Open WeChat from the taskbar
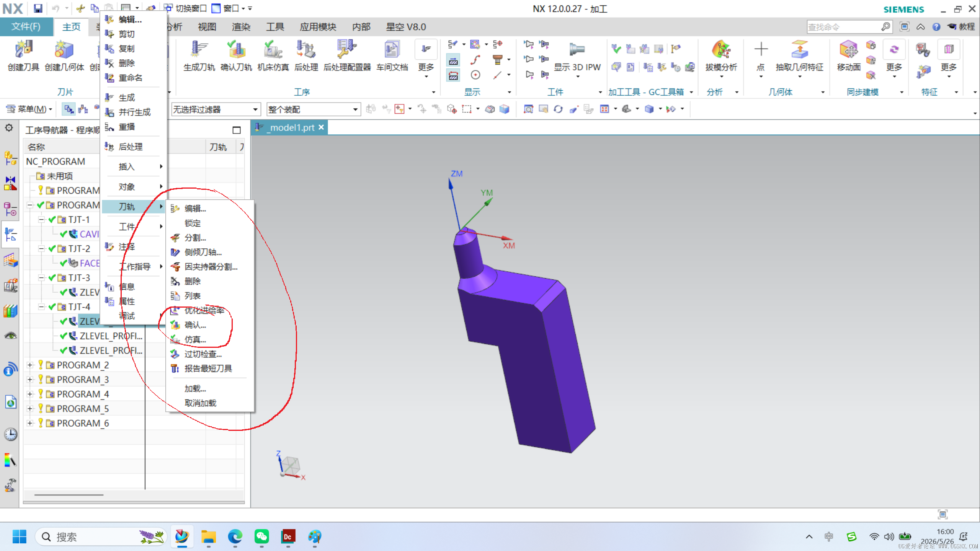This screenshot has height=551, width=980. 262,537
